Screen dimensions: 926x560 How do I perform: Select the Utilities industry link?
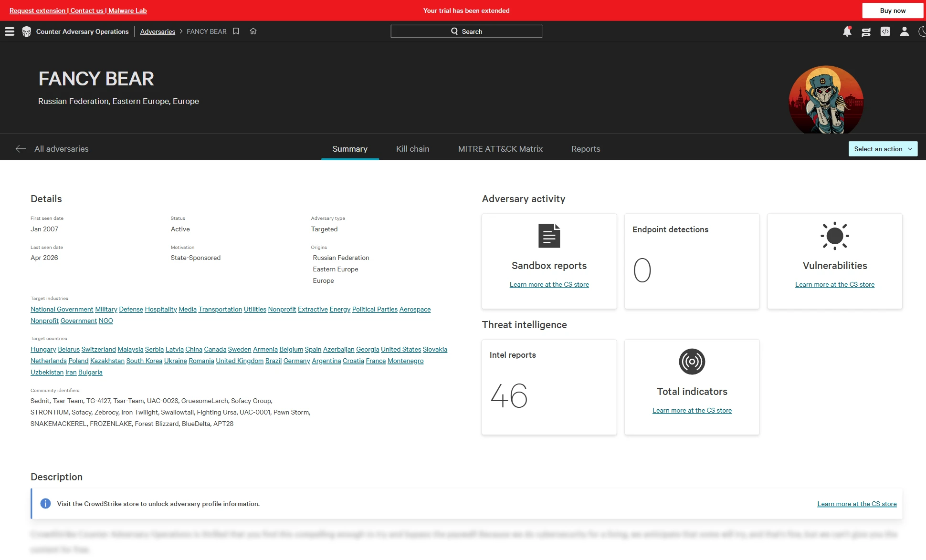pos(255,309)
